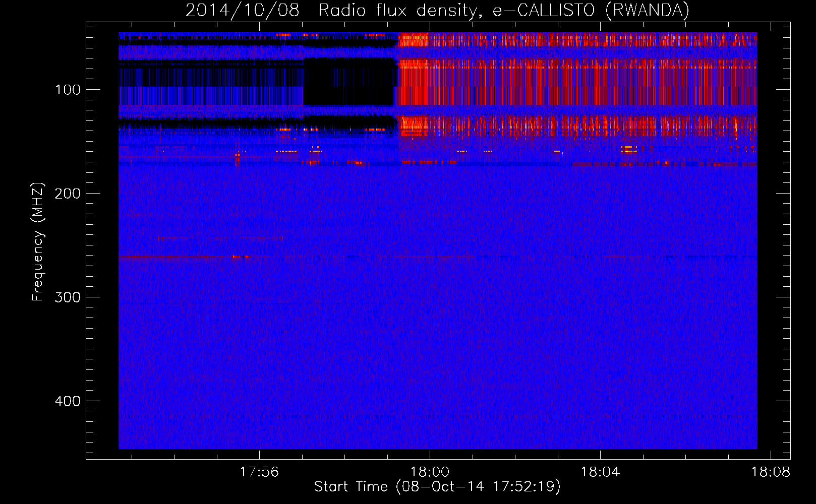
Task: Click the '18:00' time tick label
Action: click(430, 472)
